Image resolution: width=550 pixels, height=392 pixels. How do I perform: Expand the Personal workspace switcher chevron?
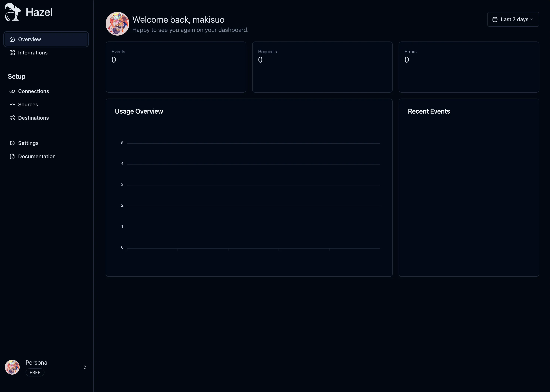pos(85,367)
